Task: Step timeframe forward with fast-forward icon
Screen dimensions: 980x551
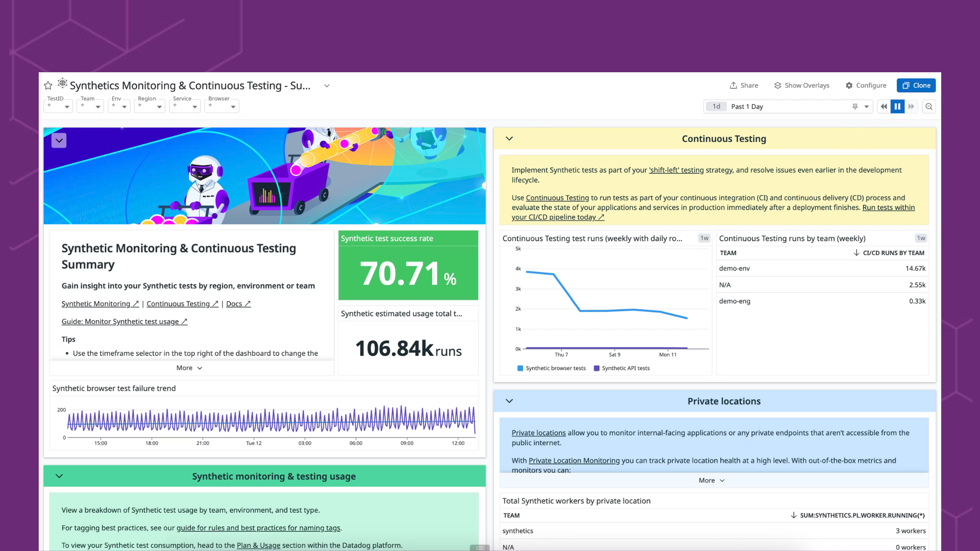Action: pyautogui.click(x=911, y=106)
